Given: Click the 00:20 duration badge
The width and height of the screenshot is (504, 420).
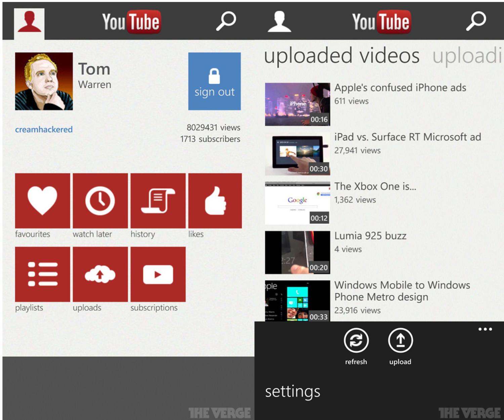Looking at the screenshot, I should [x=319, y=268].
